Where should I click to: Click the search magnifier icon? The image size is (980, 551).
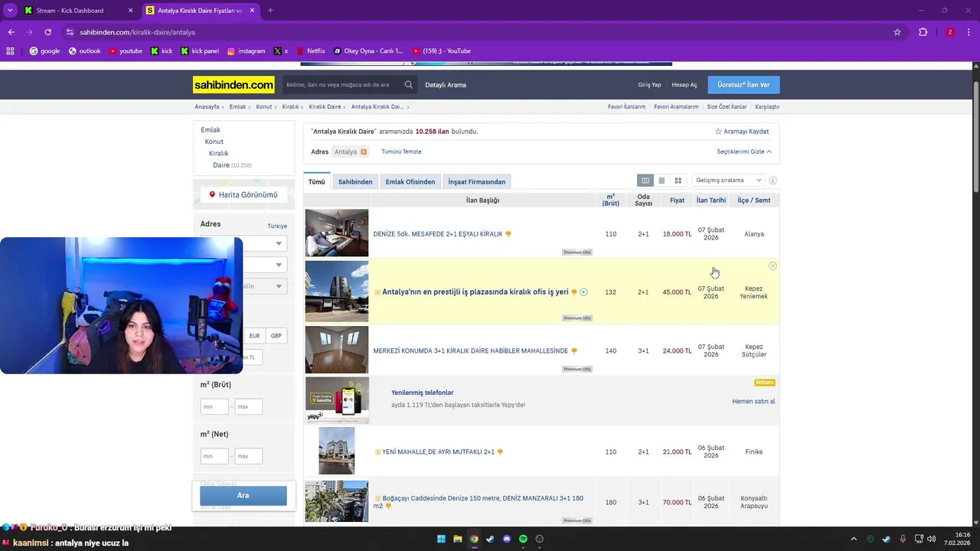409,85
